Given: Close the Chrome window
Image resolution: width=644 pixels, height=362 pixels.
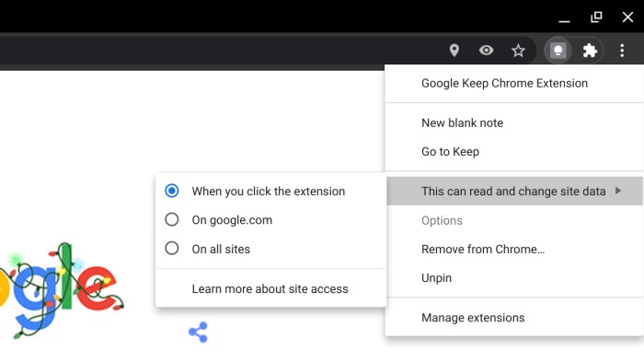Looking at the screenshot, I should tap(627, 18).
